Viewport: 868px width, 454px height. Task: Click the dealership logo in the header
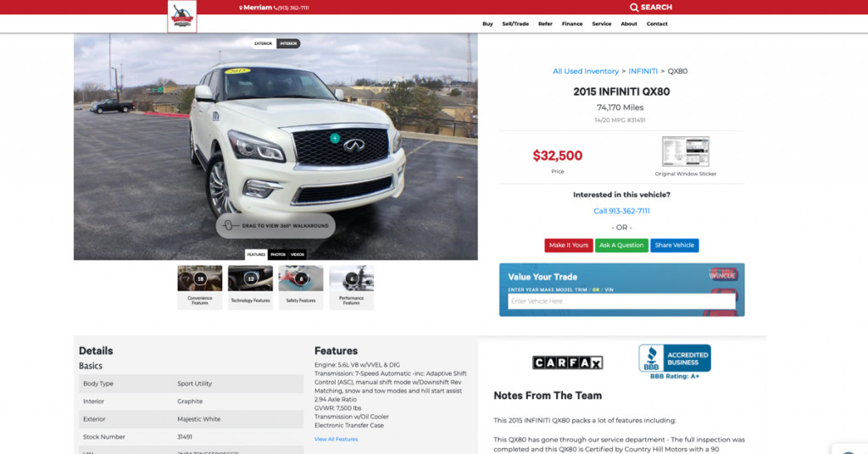click(x=182, y=16)
